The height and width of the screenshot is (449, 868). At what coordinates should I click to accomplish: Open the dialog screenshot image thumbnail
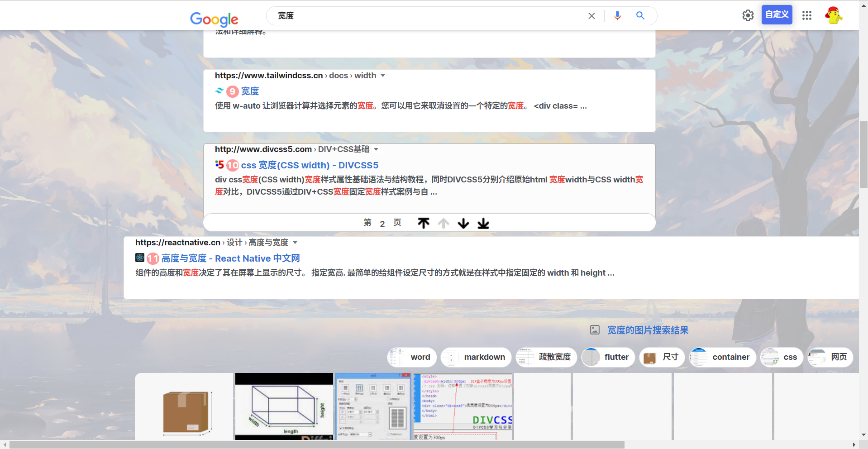click(373, 406)
